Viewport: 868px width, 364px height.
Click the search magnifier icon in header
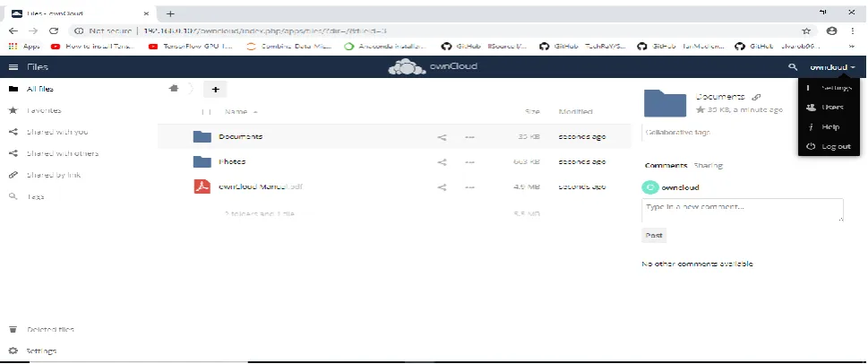[x=793, y=67]
